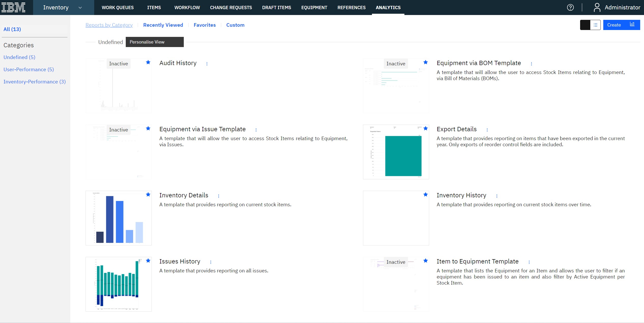Click the Equipment via BOM Template title
The width and height of the screenshot is (644, 323).
(479, 63)
